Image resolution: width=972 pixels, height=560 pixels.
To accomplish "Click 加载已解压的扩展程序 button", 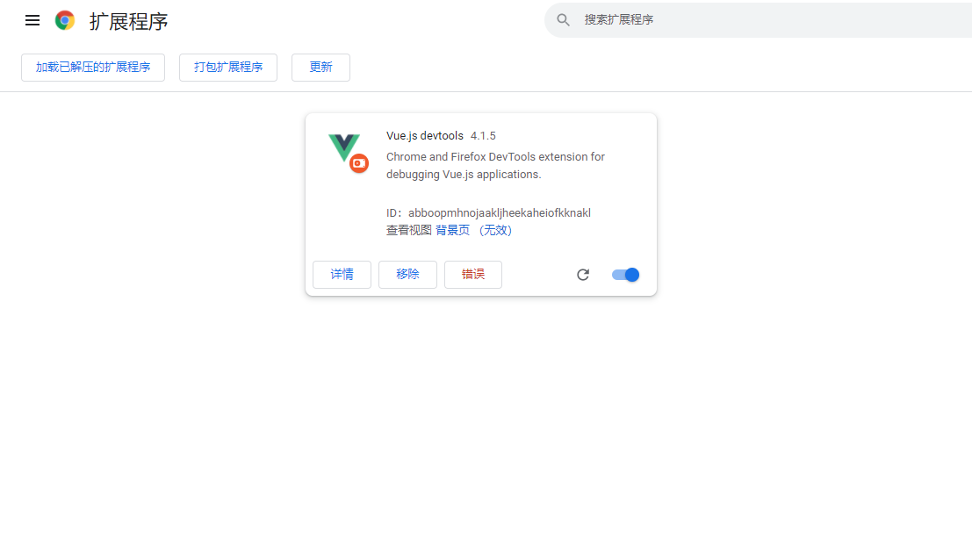I will pos(93,68).
